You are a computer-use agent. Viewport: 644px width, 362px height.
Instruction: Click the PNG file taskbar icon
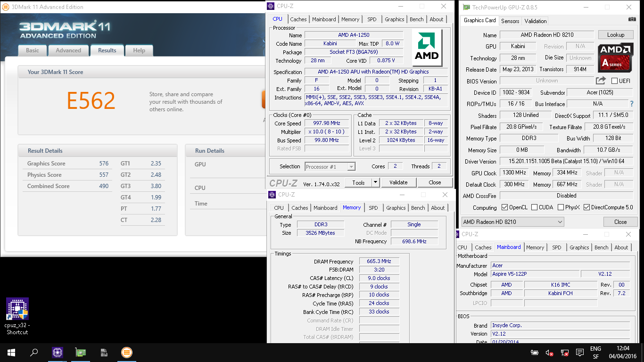tap(104, 353)
